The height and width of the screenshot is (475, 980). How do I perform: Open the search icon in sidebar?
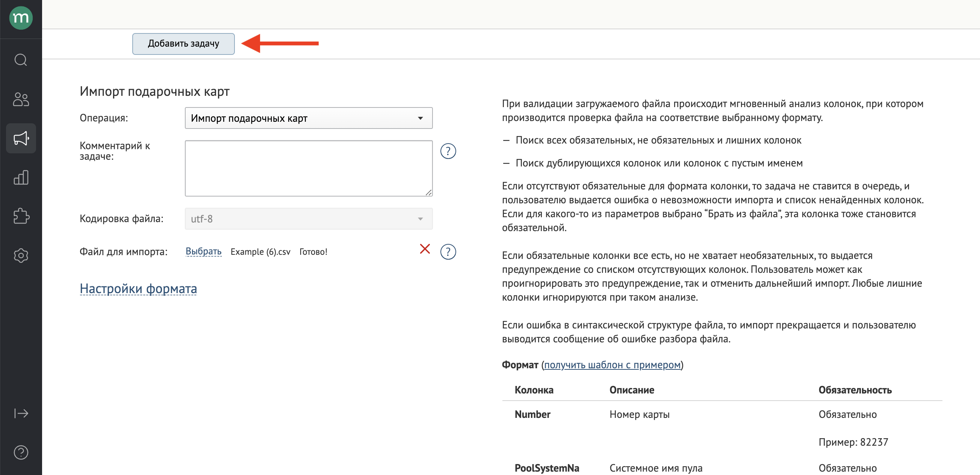point(21,60)
